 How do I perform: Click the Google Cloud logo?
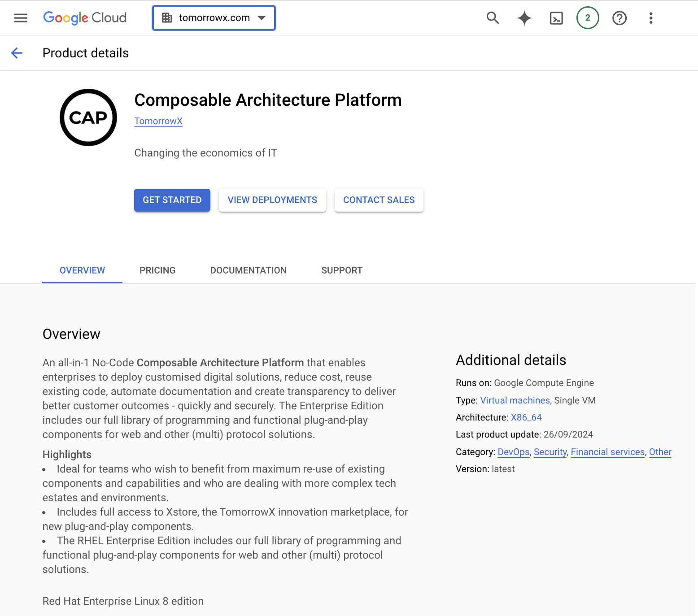tap(85, 18)
